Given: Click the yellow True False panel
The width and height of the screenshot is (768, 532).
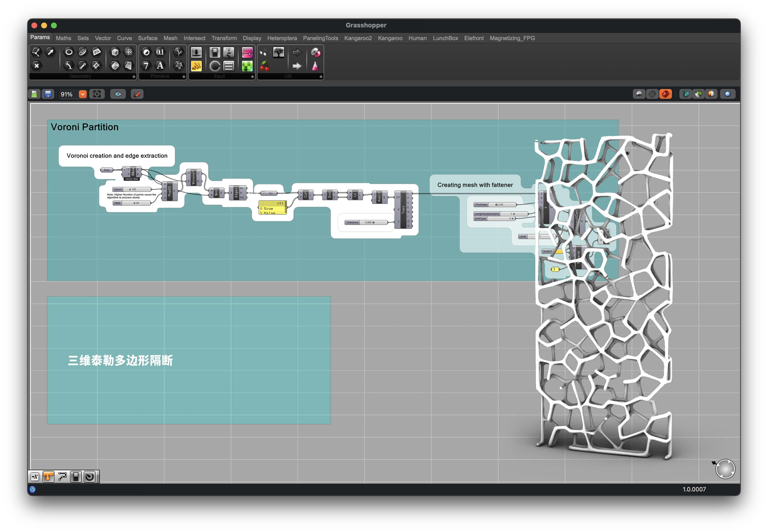Looking at the screenshot, I should [x=272, y=208].
